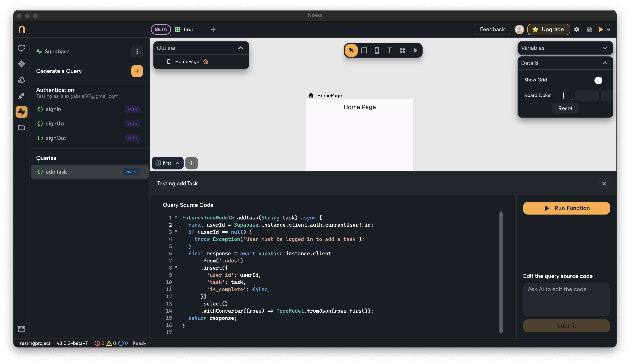This screenshot has height=364, width=630.
Task: Open Supabase three-dot options menu
Action: pos(137,51)
